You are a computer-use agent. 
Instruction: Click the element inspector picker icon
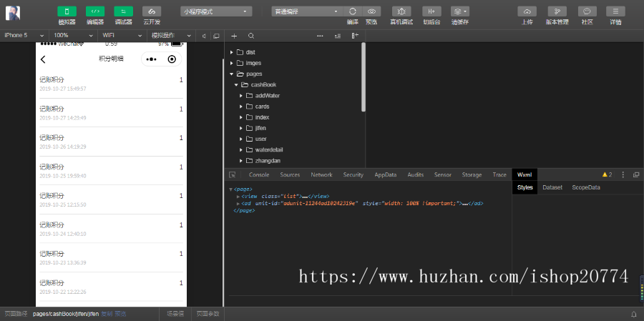[233, 174]
